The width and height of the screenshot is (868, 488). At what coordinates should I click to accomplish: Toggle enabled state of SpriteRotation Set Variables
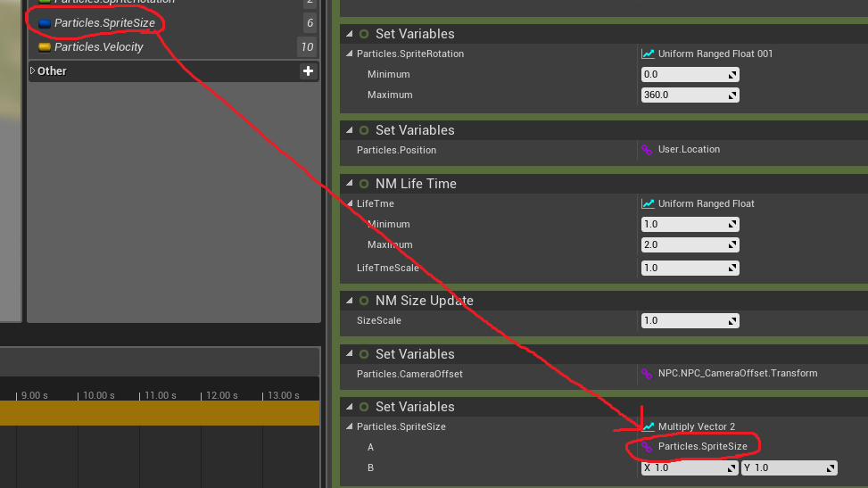tap(364, 34)
